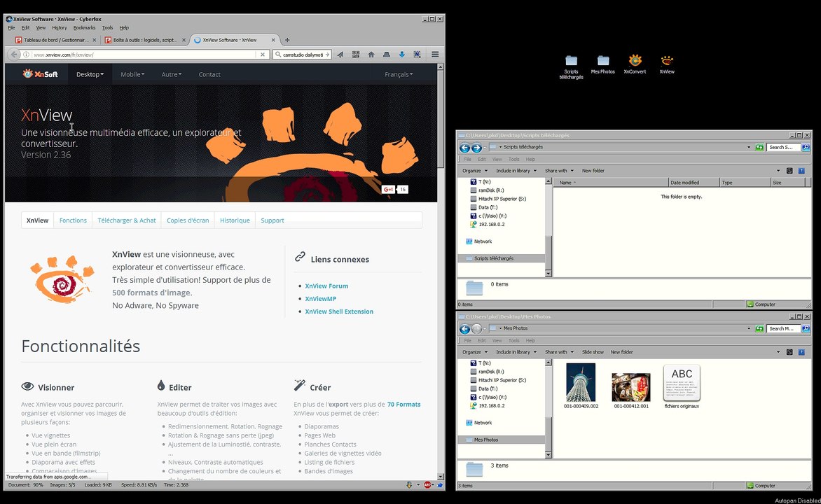Viewport: 821px width, 504px height.
Task: Click the camstudio dailymoti search field
Action: click(x=303, y=55)
